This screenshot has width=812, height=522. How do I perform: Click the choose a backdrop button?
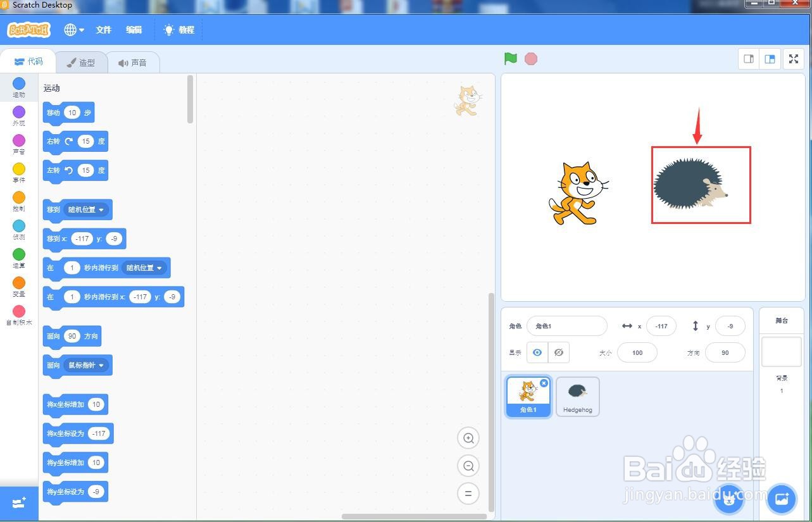[782, 499]
